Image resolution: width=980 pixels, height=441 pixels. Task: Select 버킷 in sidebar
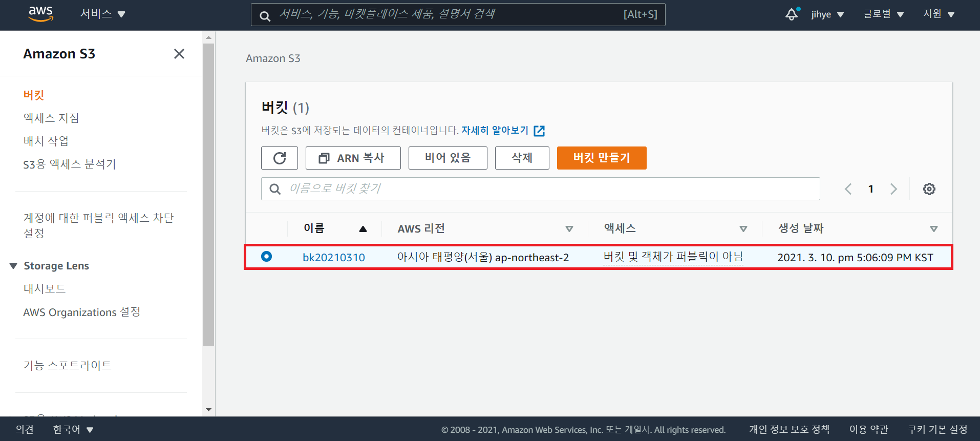(x=34, y=95)
